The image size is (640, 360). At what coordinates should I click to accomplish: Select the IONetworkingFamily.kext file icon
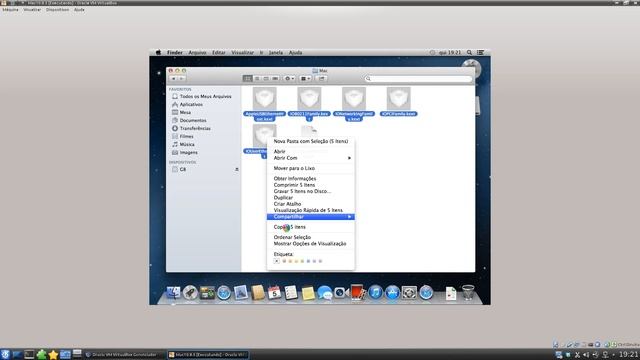point(354,98)
